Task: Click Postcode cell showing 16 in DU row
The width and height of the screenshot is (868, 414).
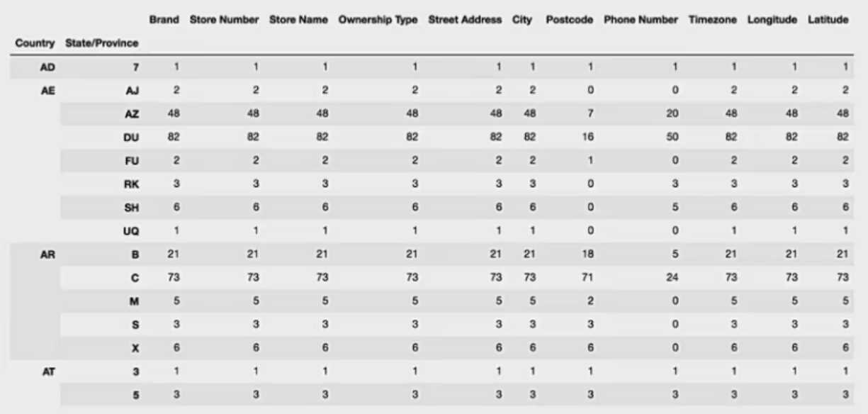Action: (590, 138)
